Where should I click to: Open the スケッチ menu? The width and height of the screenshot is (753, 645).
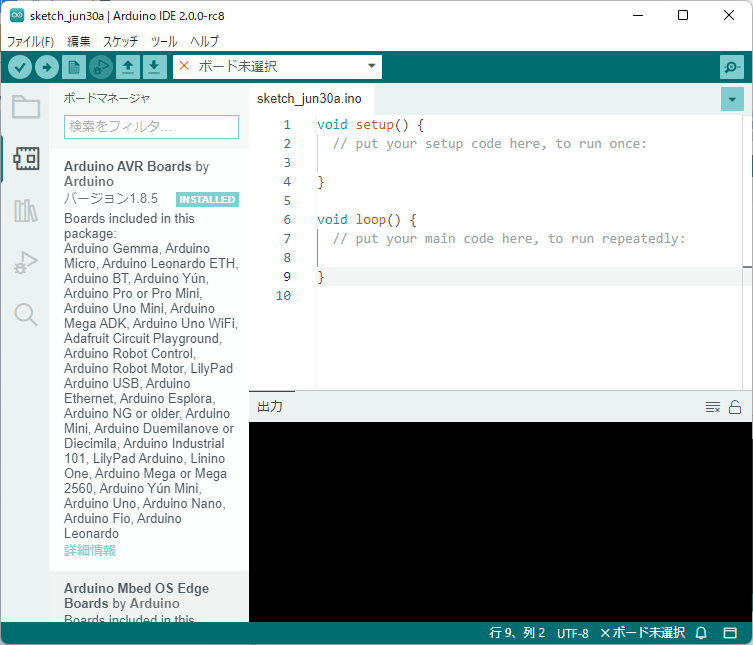pos(120,41)
